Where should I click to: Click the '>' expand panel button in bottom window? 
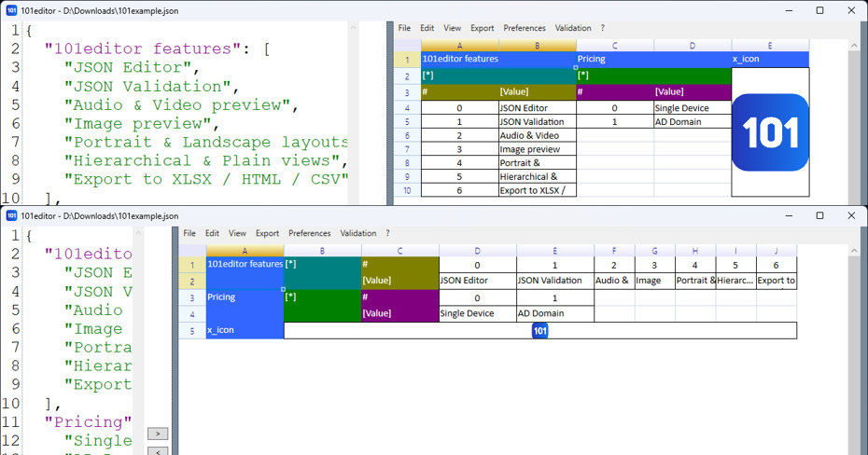coord(158,434)
